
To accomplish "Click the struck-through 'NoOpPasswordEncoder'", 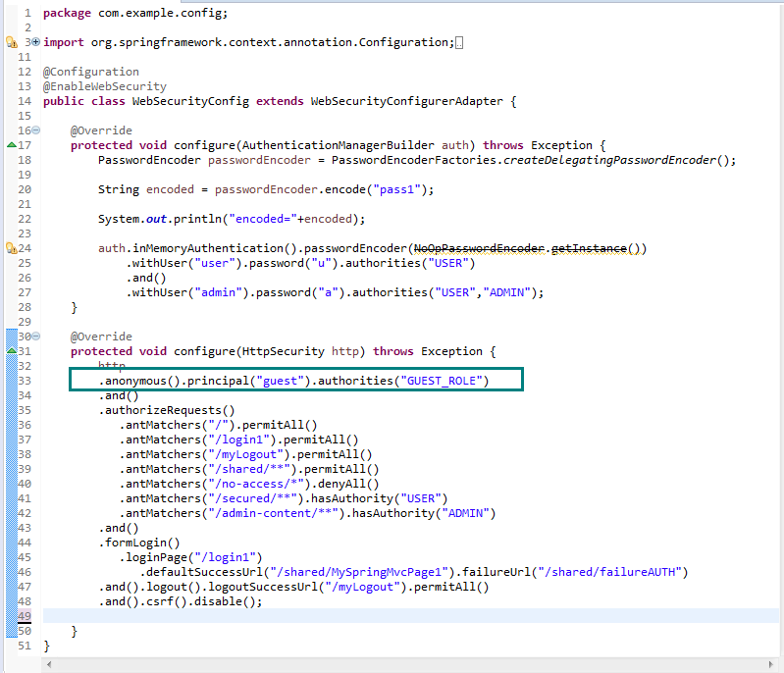I will coord(479,248).
